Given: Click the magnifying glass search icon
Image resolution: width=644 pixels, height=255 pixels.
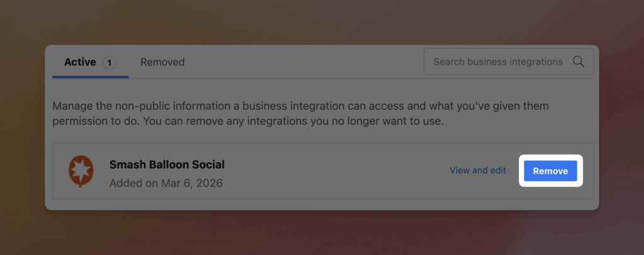Looking at the screenshot, I should pyautogui.click(x=578, y=62).
